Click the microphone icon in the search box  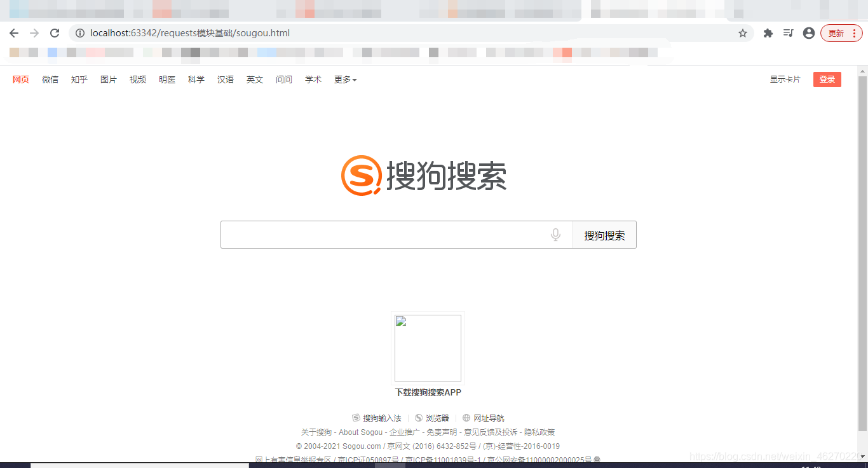(x=556, y=235)
